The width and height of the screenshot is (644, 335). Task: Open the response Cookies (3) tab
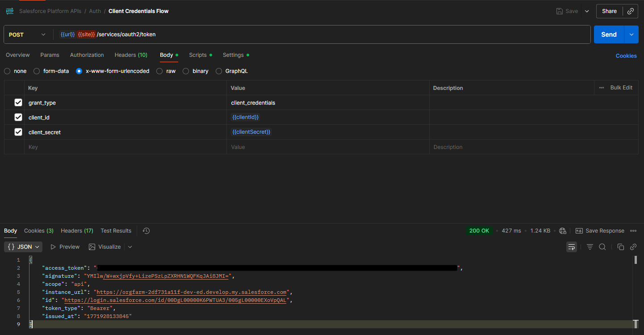39,231
